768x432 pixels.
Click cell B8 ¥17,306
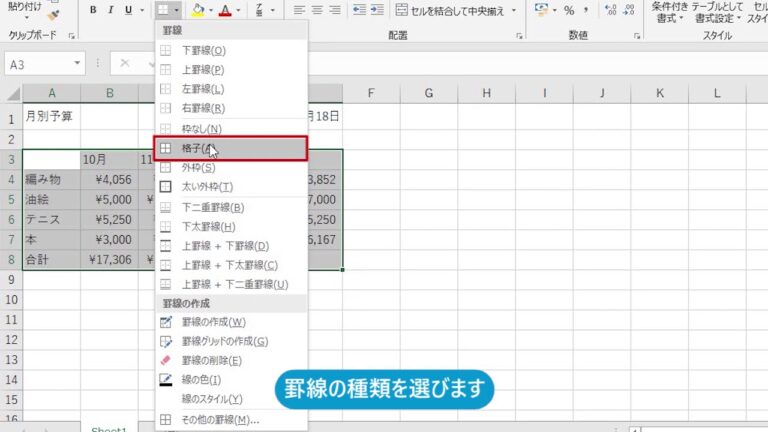click(x=109, y=260)
